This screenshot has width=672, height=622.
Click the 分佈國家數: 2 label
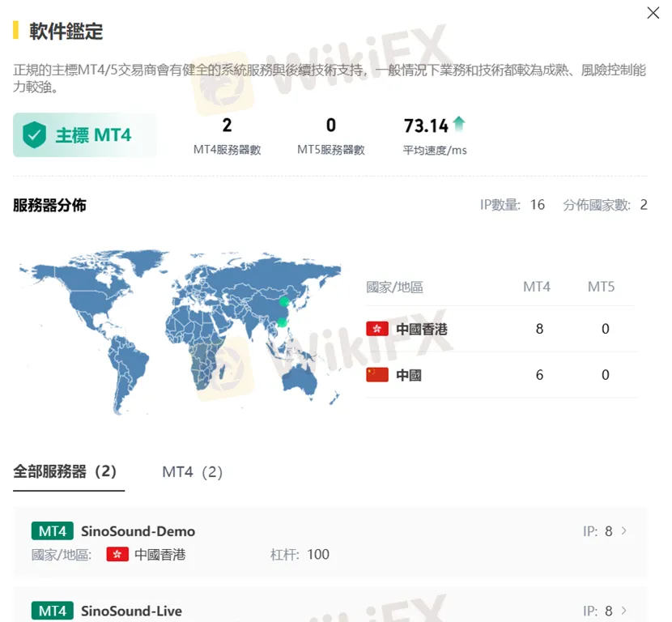605,205
